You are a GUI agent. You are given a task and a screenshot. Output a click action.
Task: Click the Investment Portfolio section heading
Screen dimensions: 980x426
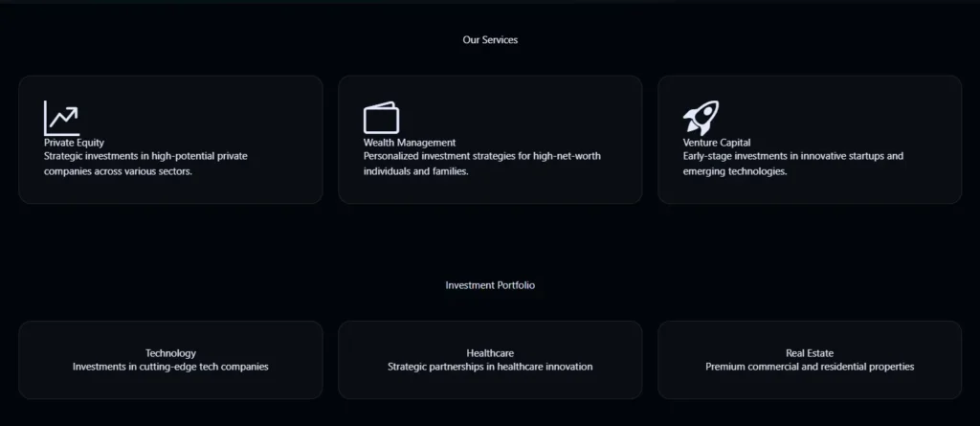(490, 285)
